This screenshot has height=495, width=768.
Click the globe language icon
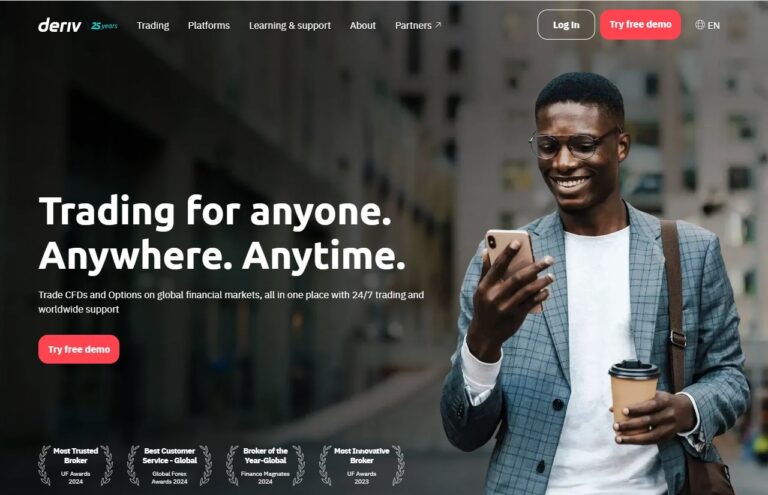(x=699, y=24)
